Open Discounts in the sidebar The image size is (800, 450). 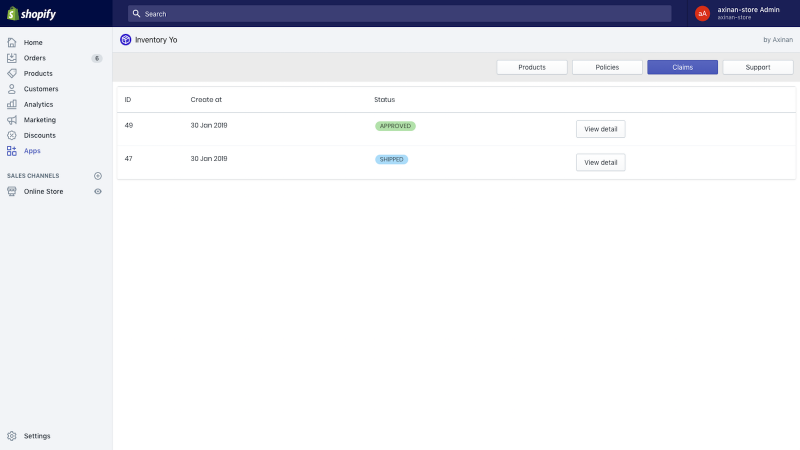tap(40, 135)
